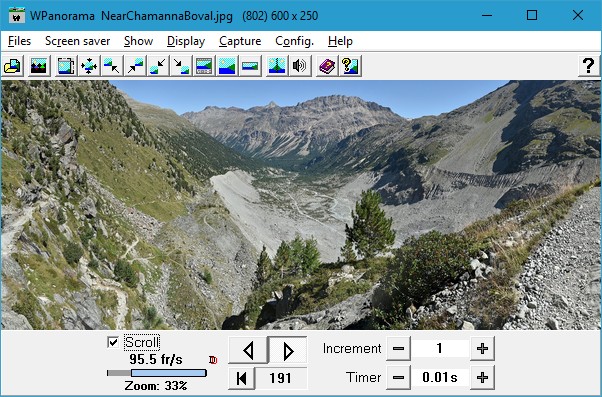
Task: Click the WPanorama title bar app icon
Action: [17, 16]
